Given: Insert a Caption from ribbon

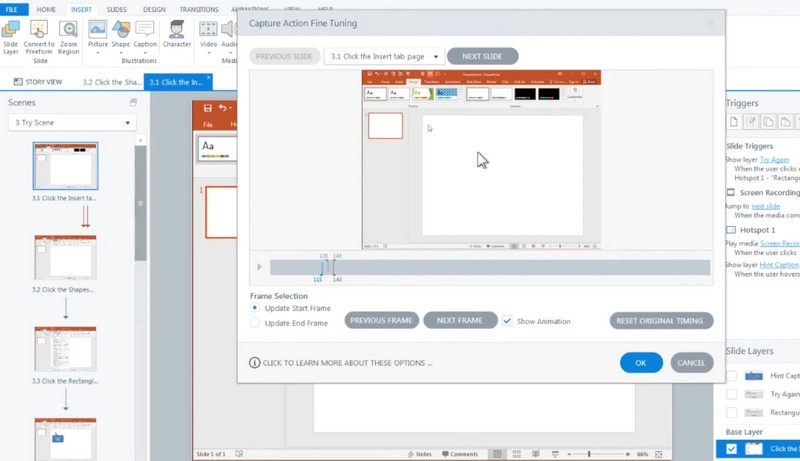Looking at the screenshot, I should [x=145, y=34].
